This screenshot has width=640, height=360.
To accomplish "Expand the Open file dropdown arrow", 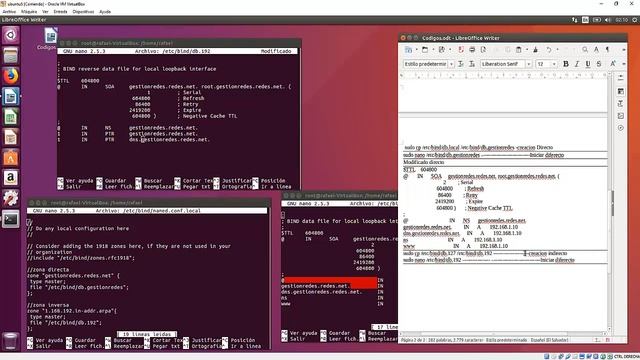I will pyautogui.click(x=433, y=50).
